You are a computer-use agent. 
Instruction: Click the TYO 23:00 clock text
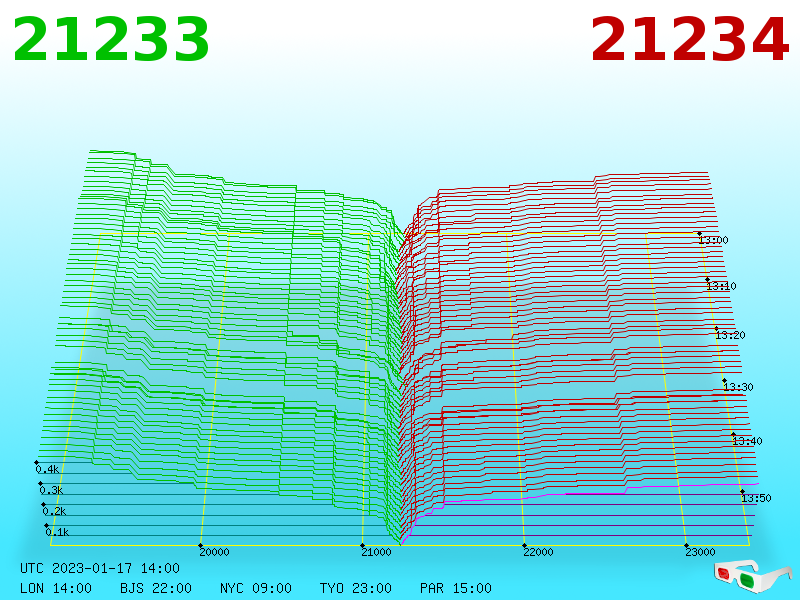[x=356, y=588]
